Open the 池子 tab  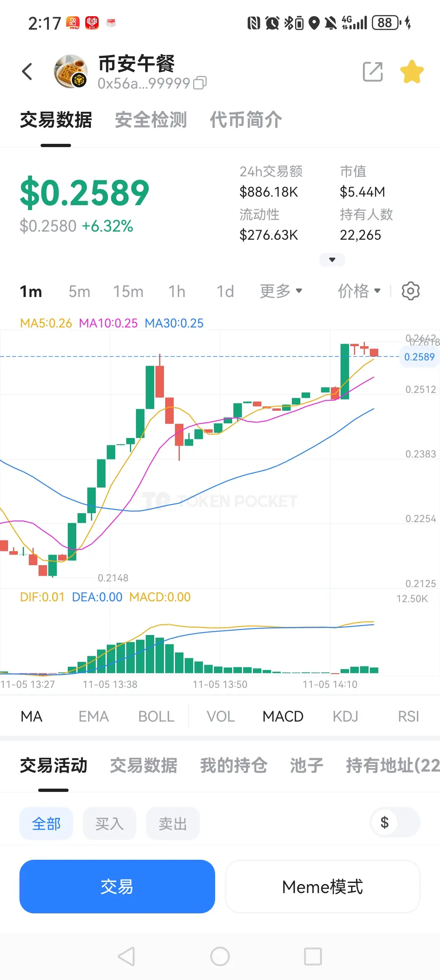tap(307, 765)
